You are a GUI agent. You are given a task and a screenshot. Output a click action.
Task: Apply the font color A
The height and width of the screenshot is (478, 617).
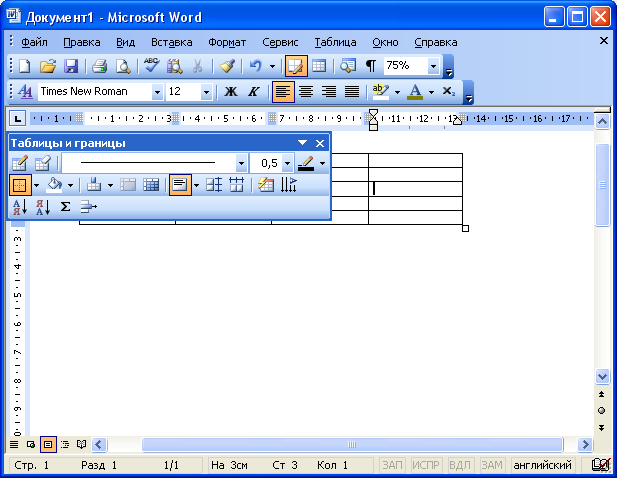(x=415, y=92)
